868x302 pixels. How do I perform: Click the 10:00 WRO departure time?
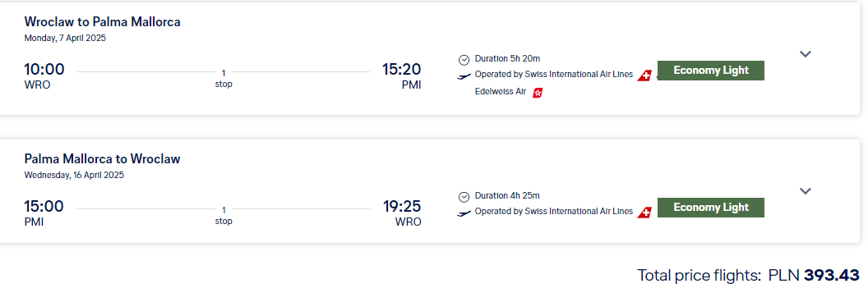click(44, 75)
